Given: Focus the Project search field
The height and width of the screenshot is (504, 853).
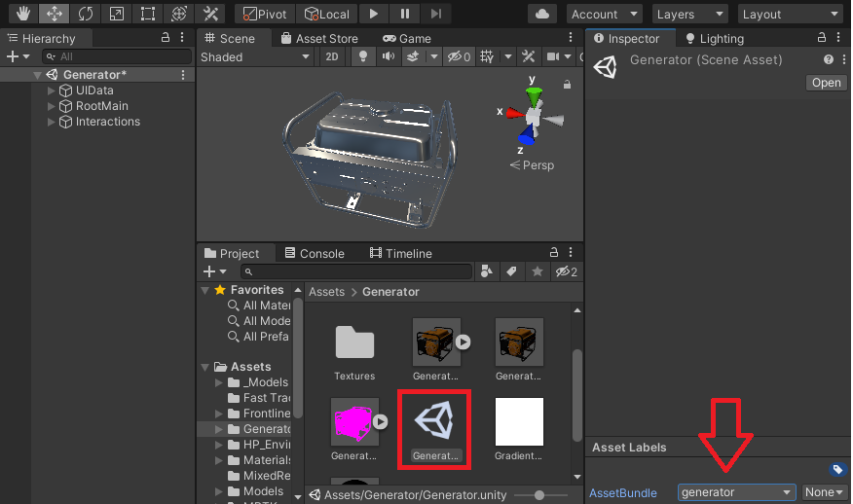Looking at the screenshot, I should click(356, 271).
